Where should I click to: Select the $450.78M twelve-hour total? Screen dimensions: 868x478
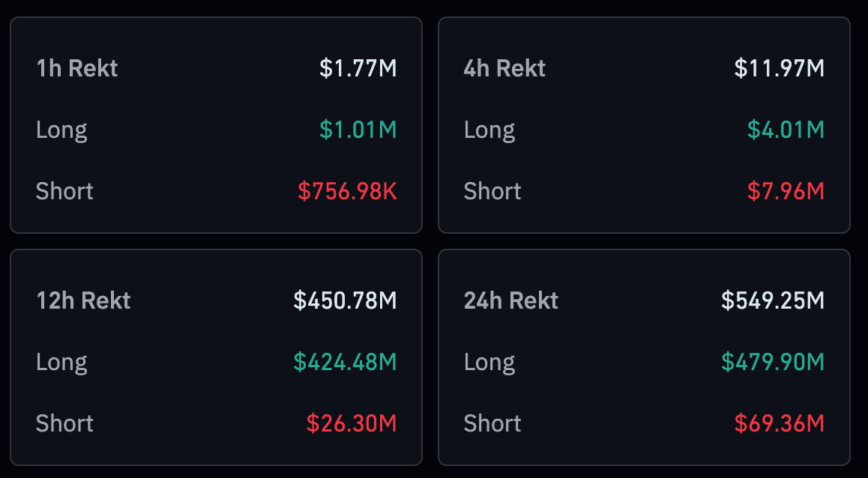(346, 301)
